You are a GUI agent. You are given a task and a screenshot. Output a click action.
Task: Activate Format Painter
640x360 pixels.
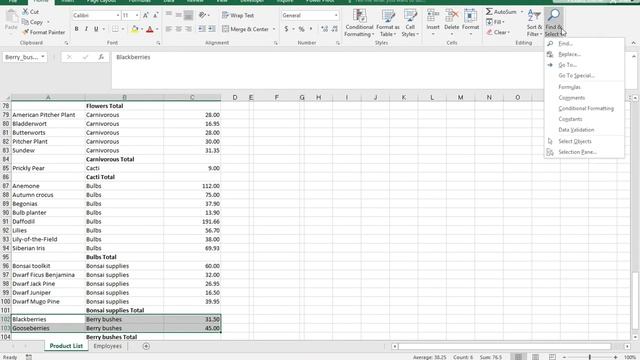[x=43, y=32]
